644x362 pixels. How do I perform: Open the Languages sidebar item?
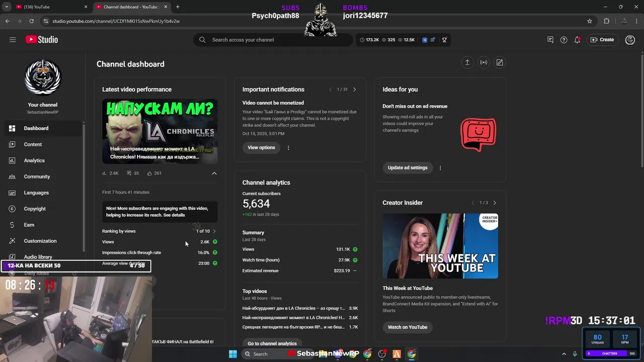pyautogui.click(x=42, y=193)
